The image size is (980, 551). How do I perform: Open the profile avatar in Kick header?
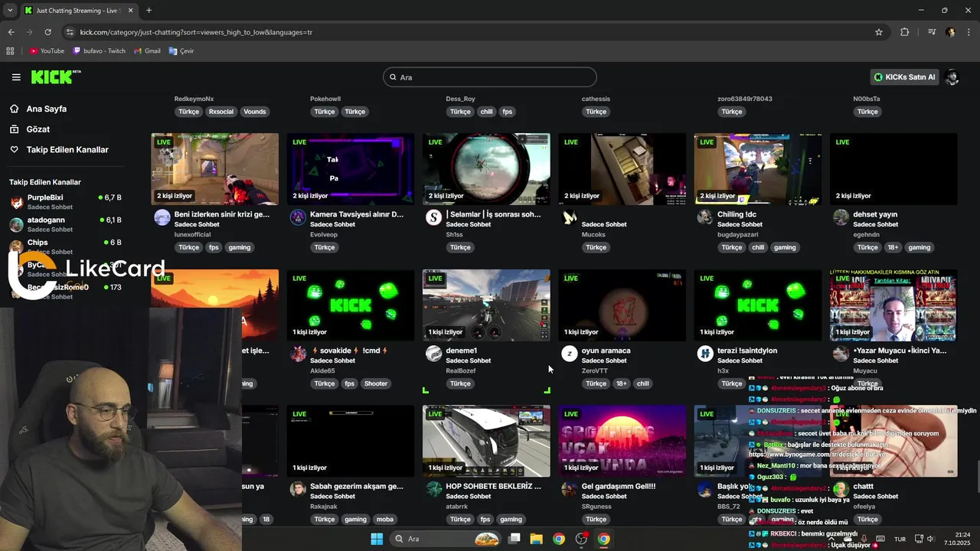pos(952,77)
